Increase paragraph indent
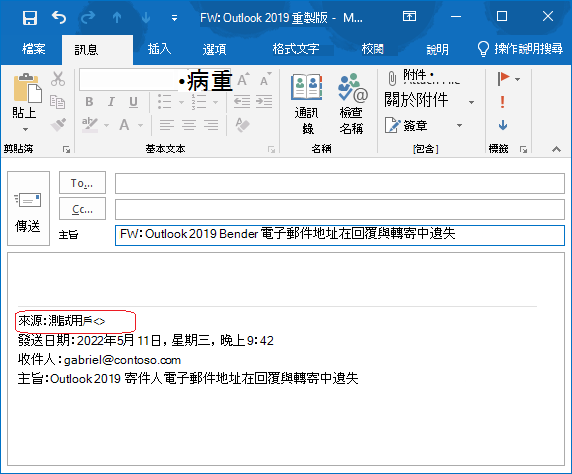Image resolution: width=572 pixels, height=474 pixels. pos(264,102)
